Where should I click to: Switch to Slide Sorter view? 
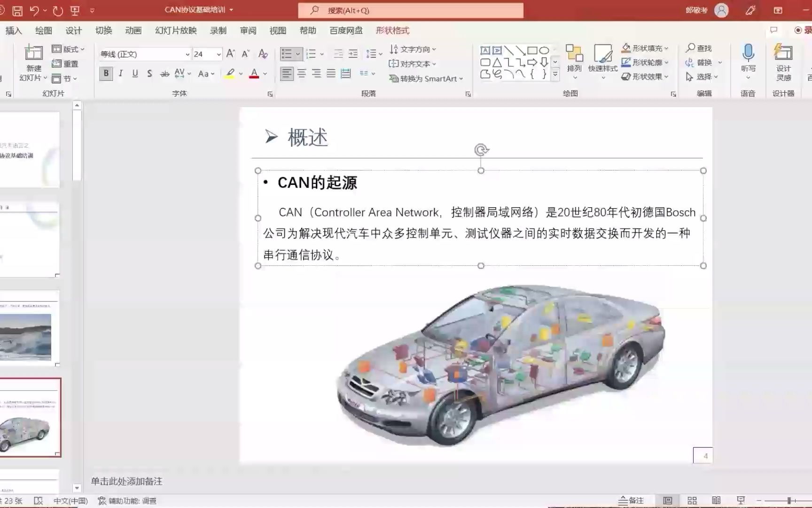pyautogui.click(x=693, y=499)
